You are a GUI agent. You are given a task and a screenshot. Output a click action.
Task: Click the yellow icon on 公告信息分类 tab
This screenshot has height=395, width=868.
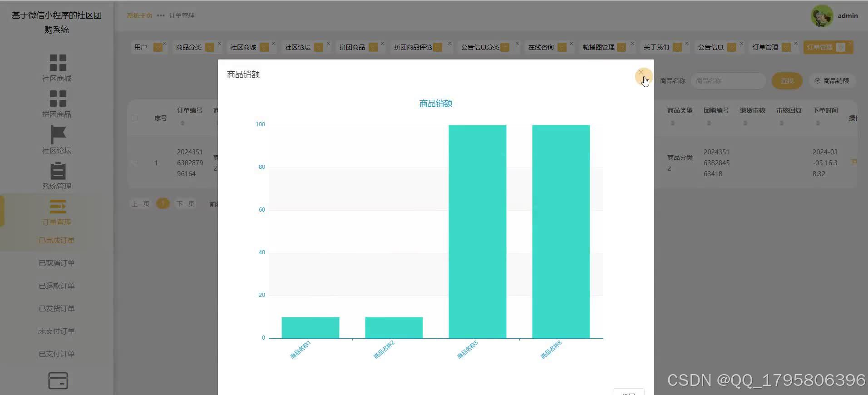[505, 47]
